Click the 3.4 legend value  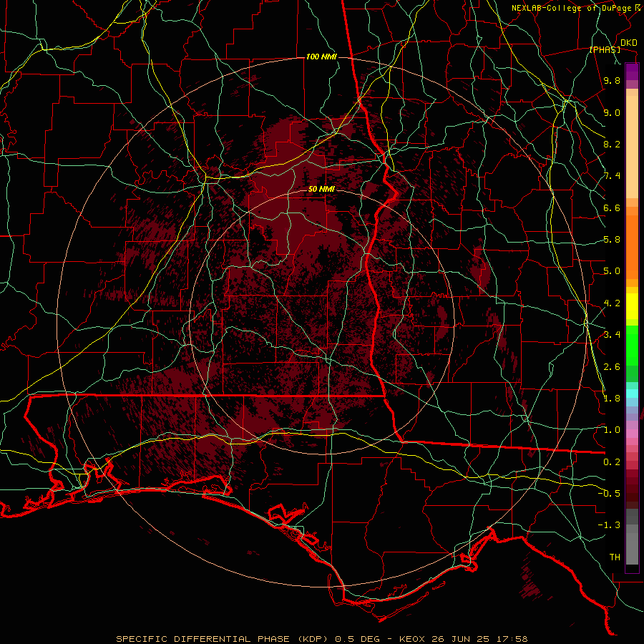612,335
